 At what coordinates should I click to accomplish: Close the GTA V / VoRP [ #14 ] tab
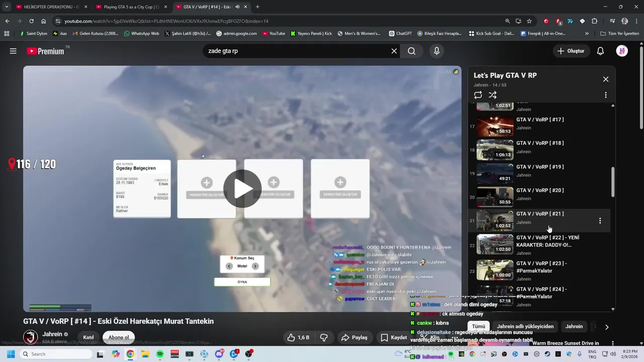click(246, 7)
